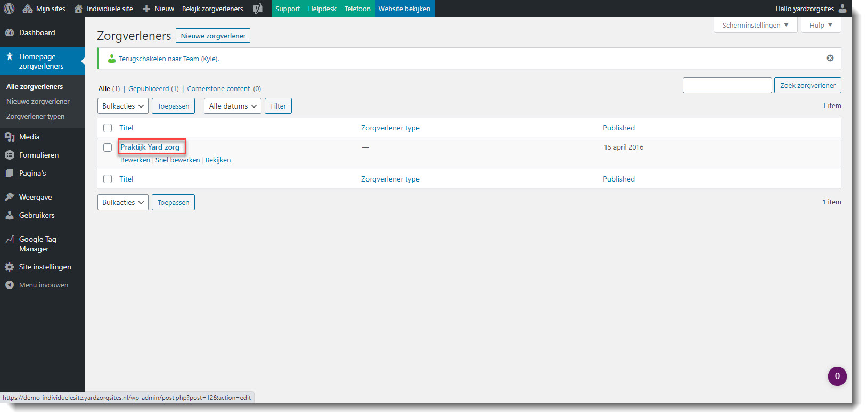Sort by Zorgverlener type in bottom footer row
This screenshot has height=419, width=868.
[390, 179]
